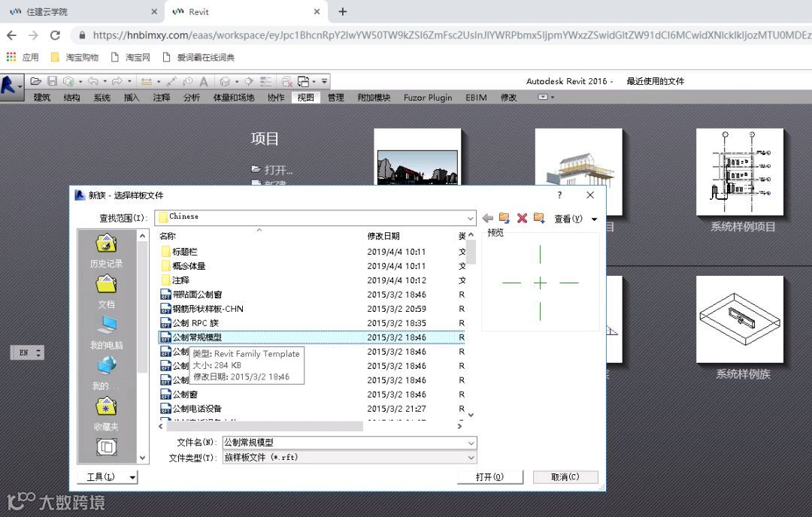Expand the 查找范围 Chinese folder dropdown
Screen dimensions: 812x517
(x=470, y=218)
